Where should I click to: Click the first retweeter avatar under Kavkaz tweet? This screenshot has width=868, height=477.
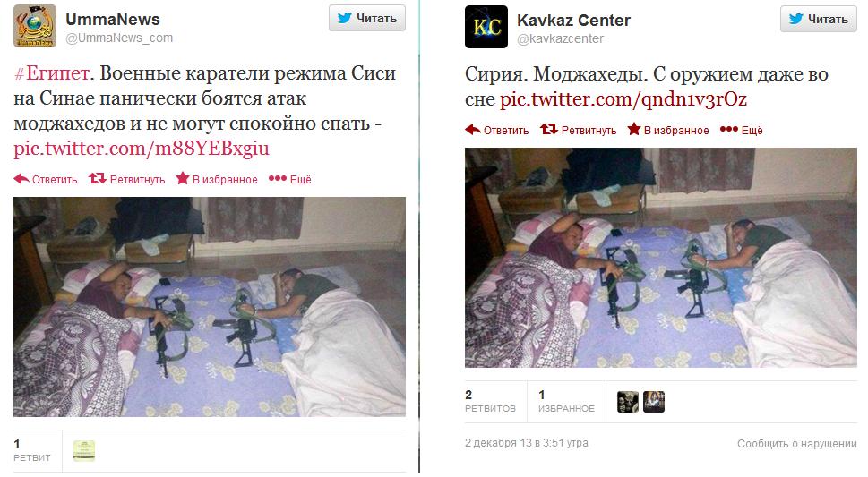click(x=628, y=402)
